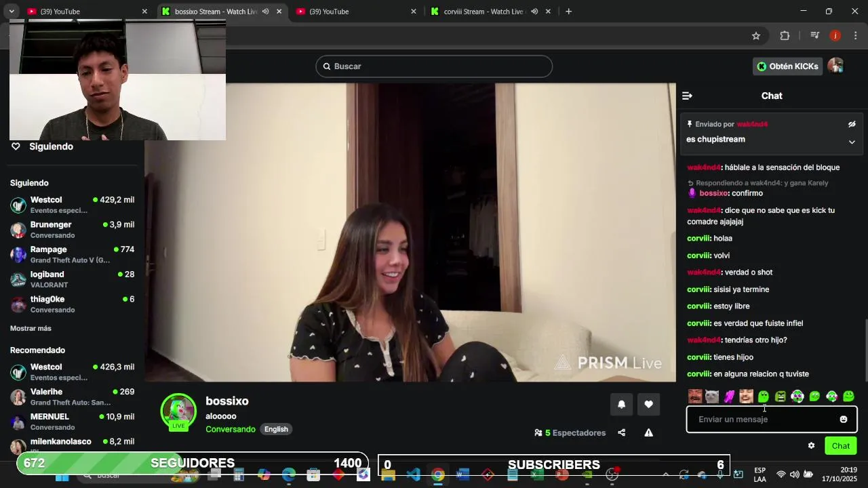Open milenkanolasco recommended channel

click(x=72, y=446)
